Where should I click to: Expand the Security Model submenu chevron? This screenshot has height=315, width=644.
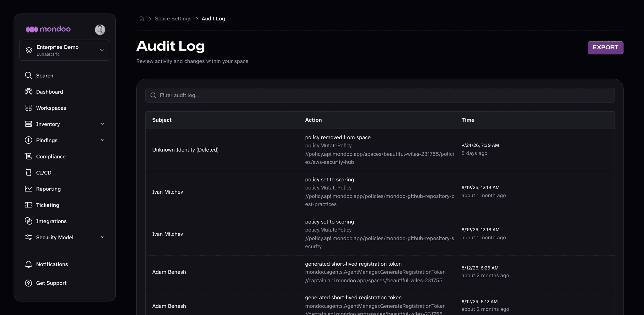pos(103,237)
